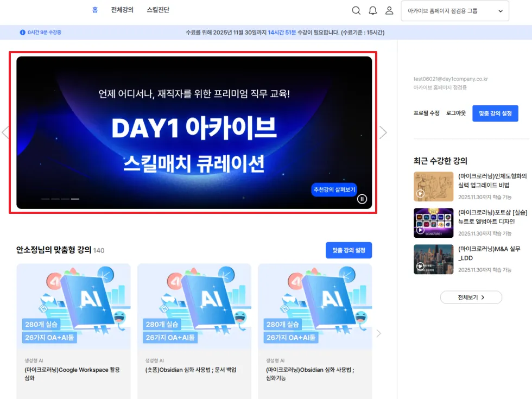
Task: Open the Obsidian 심화 사용법; 심화기능 course card
Action: pos(315,331)
